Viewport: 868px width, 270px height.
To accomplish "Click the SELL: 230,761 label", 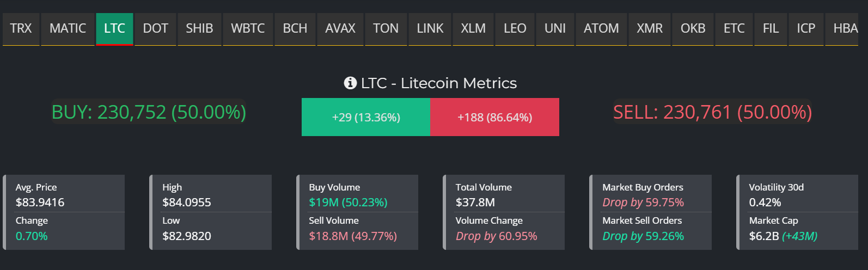I will [x=712, y=112].
